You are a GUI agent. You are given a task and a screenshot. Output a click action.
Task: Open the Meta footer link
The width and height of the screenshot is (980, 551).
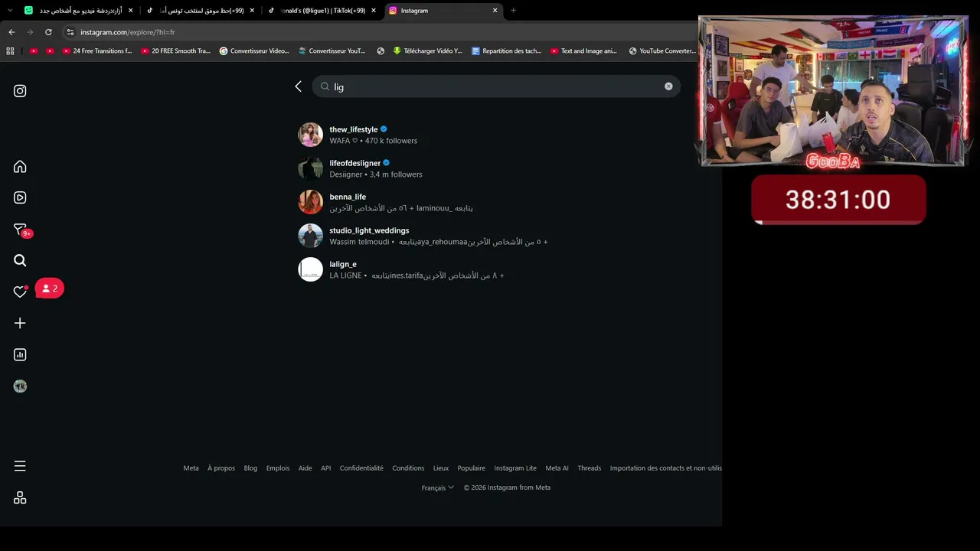pyautogui.click(x=191, y=468)
